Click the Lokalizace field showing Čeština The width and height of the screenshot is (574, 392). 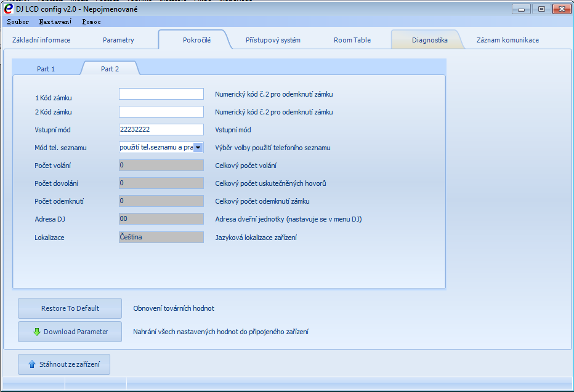(x=161, y=237)
